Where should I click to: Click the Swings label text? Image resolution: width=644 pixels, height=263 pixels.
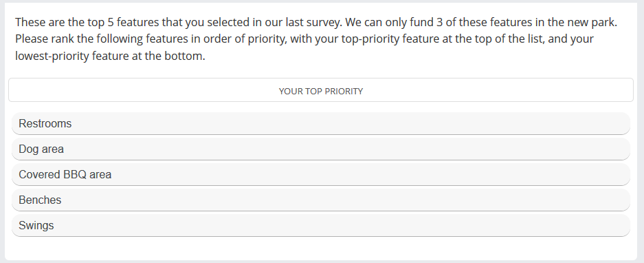point(36,226)
